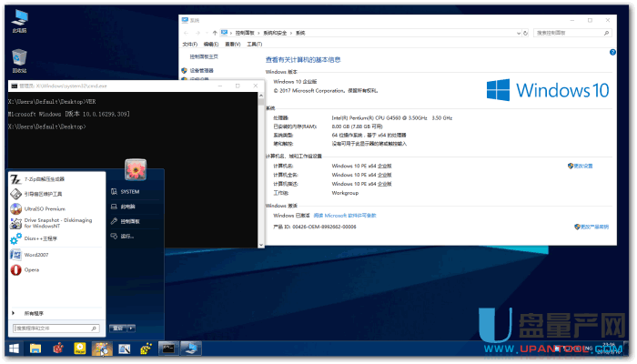The width and height of the screenshot is (637, 364).
Task: Launch Opera browser from Start menu
Action: click(32, 270)
